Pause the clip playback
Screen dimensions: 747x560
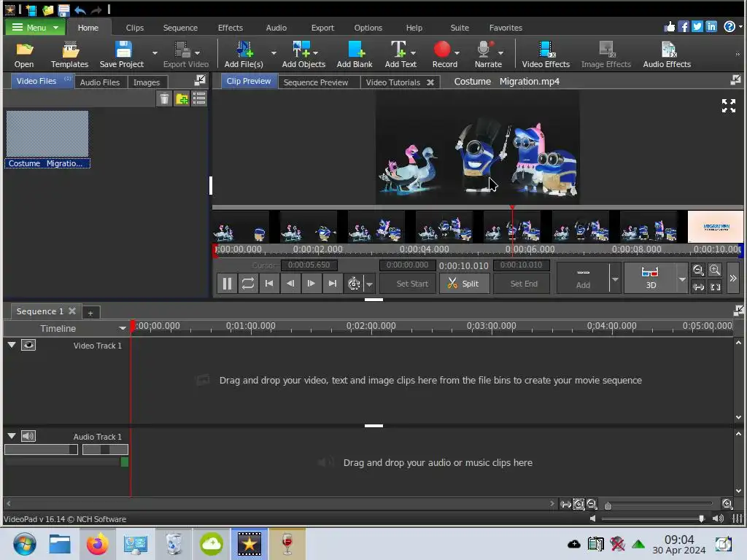pyautogui.click(x=228, y=284)
